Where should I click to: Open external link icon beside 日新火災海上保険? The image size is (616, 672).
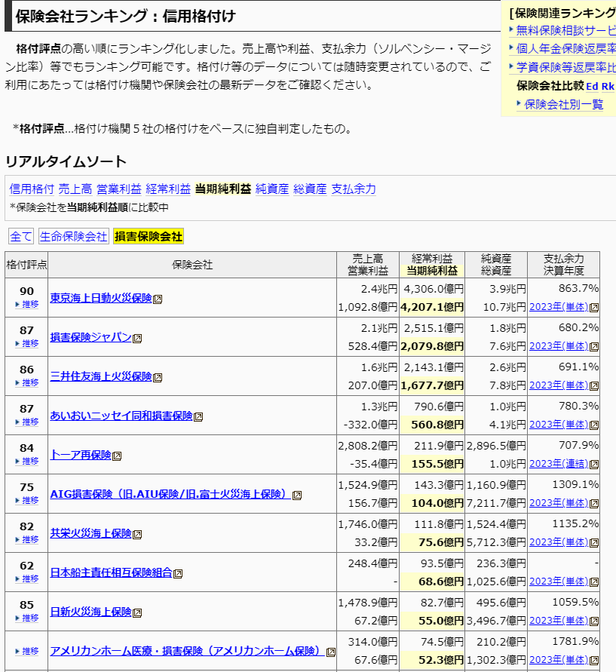[x=137, y=613]
